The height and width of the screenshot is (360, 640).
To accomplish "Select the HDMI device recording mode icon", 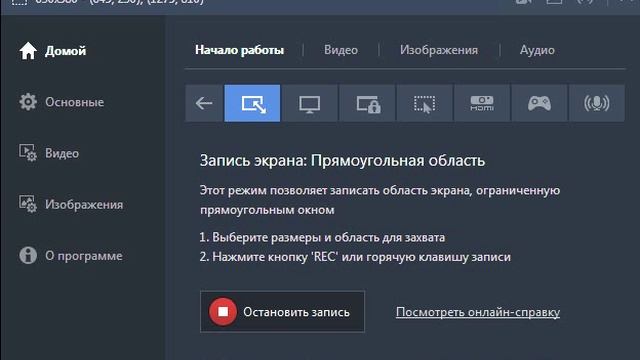I will 482,103.
